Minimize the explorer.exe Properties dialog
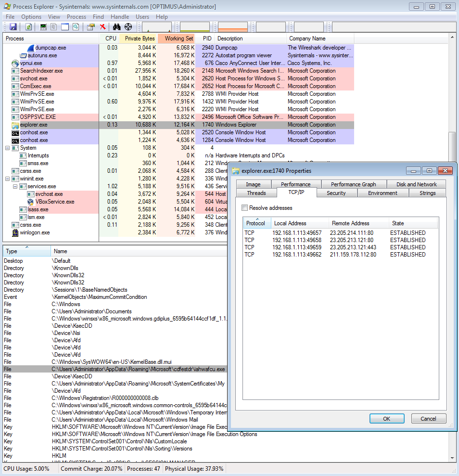This screenshot has height=476, width=459. click(x=413, y=171)
